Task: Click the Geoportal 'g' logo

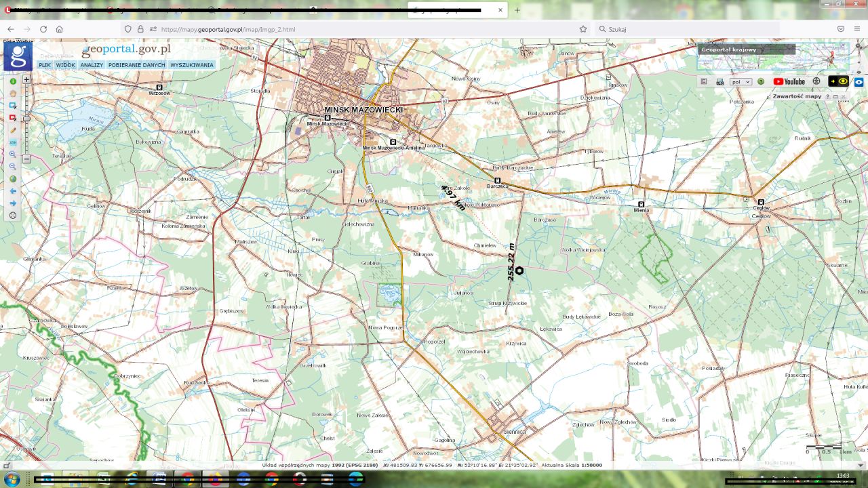Action: click(x=18, y=56)
